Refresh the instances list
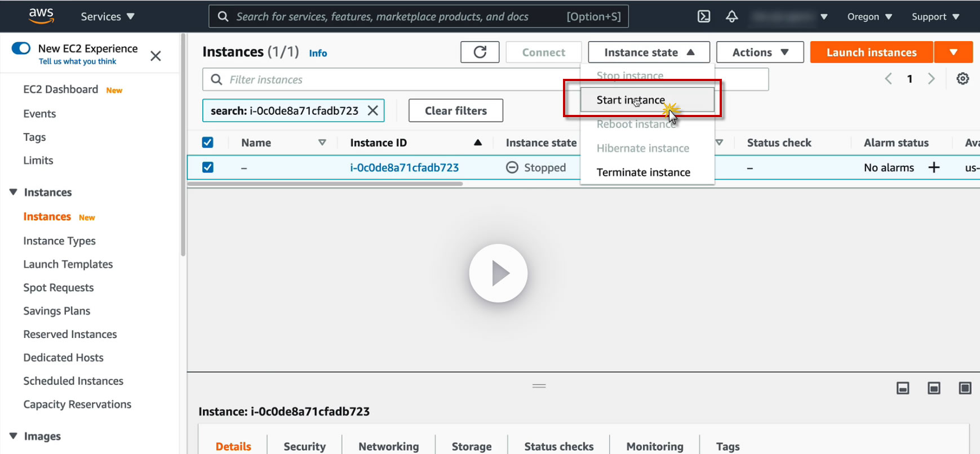The image size is (980, 454). click(x=480, y=52)
